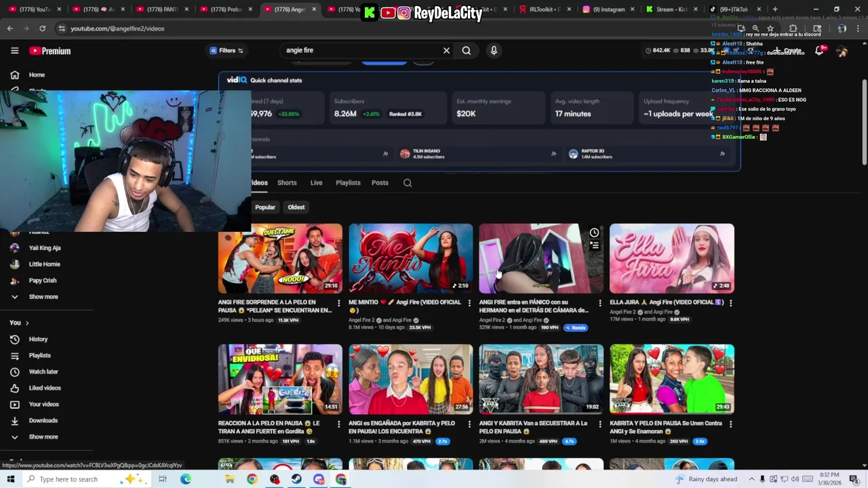Screen dimensions: 868x488
Task: Clear the search box text
Action: (x=446, y=50)
